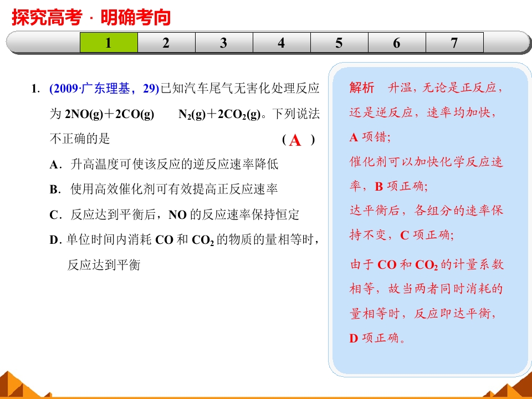Click the heading 探究高考 · 明确考向
This screenshot has width=532, height=399.
[91, 17]
